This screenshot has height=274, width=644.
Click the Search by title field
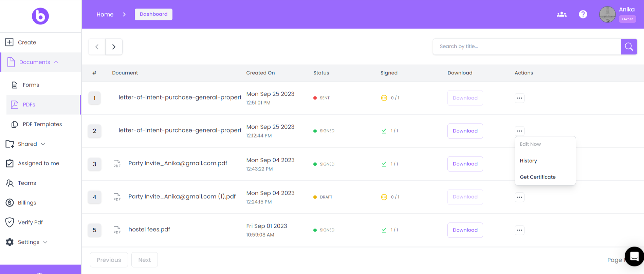pos(526,47)
